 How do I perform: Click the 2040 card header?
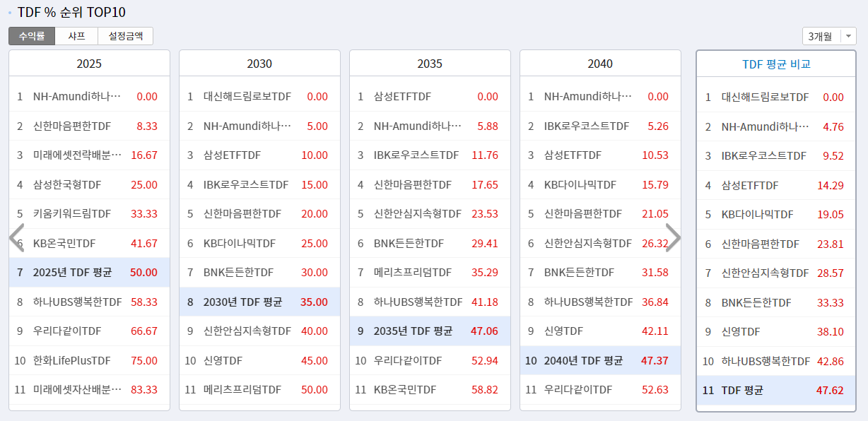click(x=600, y=64)
